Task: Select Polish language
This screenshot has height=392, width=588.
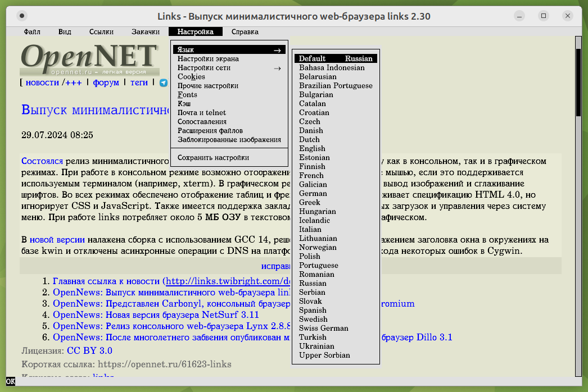Action: [336, 257]
